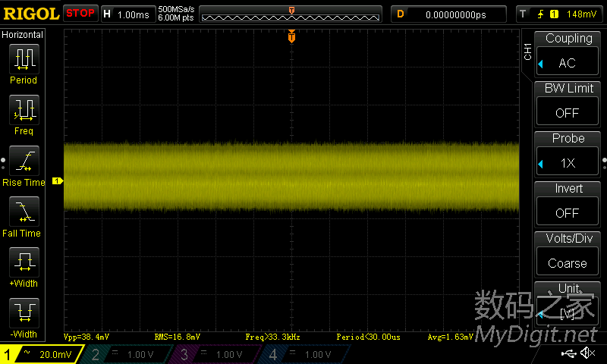Toggle the muted sound speaker icon

(587, 353)
